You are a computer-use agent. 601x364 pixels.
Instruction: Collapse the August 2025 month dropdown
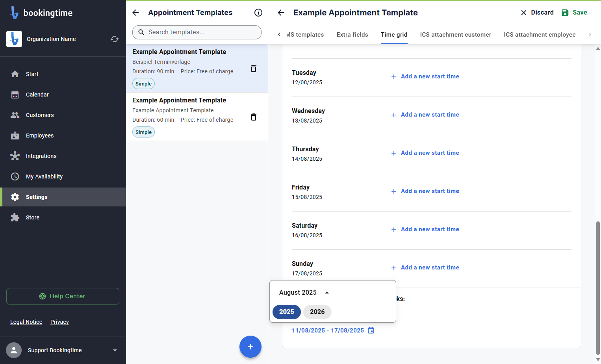tap(327, 293)
